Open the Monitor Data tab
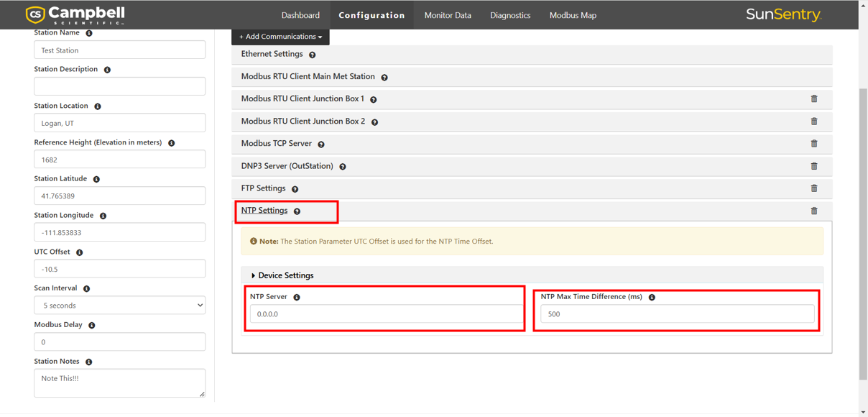 [x=448, y=15]
